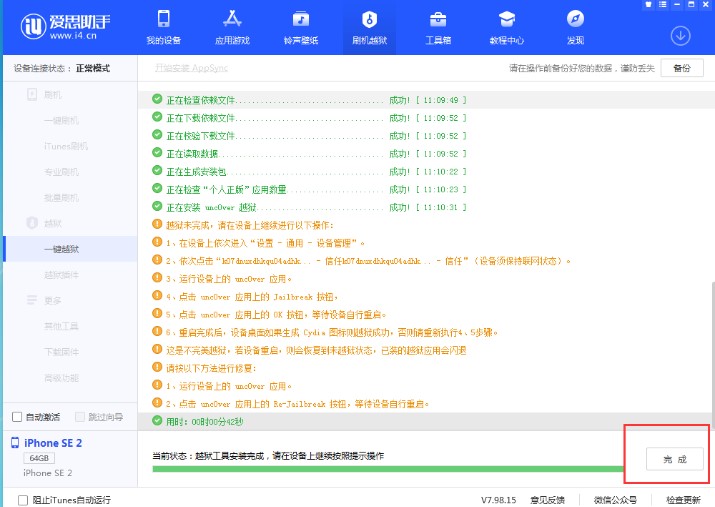Open 发现 discover compass icon
This screenshot has height=507, width=715.
(x=575, y=28)
